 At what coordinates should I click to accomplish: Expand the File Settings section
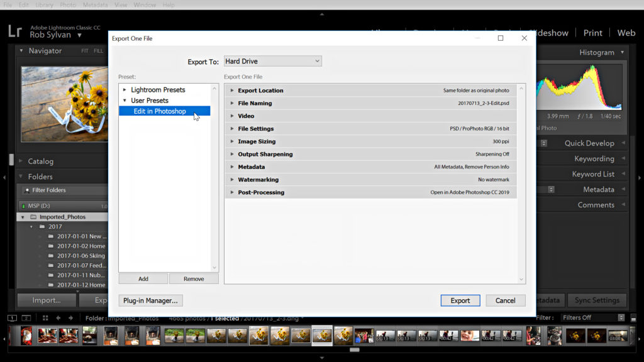click(x=232, y=129)
